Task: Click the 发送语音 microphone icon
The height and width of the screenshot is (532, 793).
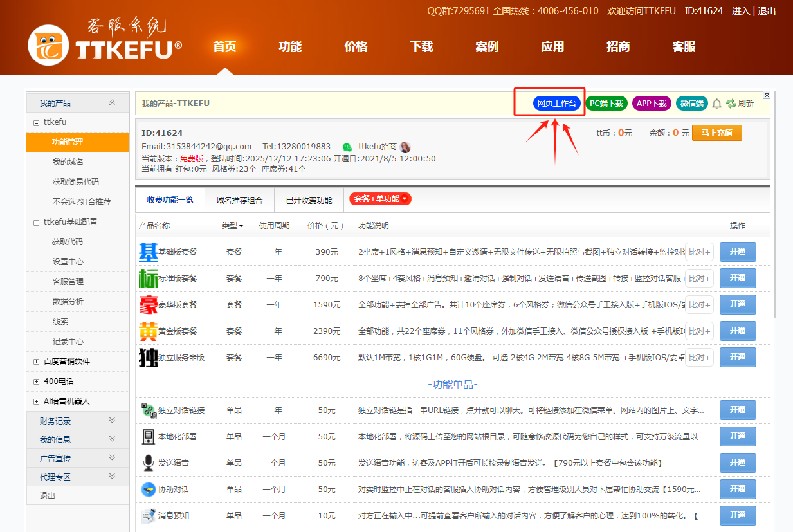Action: coord(149,463)
